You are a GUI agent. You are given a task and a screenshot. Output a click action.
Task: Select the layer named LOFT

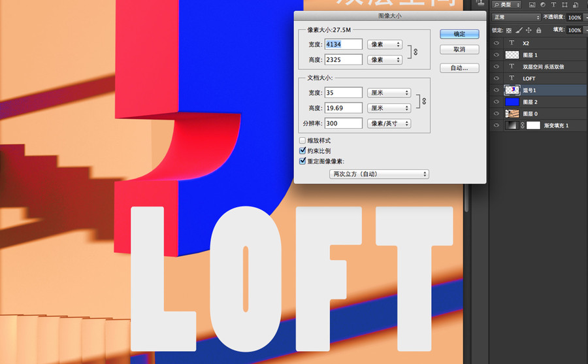(x=529, y=78)
